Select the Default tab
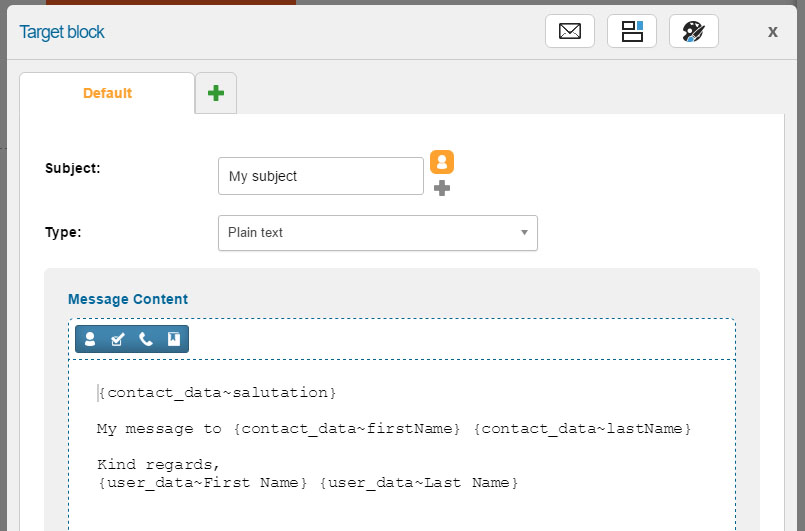Viewport: 805px width, 531px height. pyautogui.click(x=107, y=93)
